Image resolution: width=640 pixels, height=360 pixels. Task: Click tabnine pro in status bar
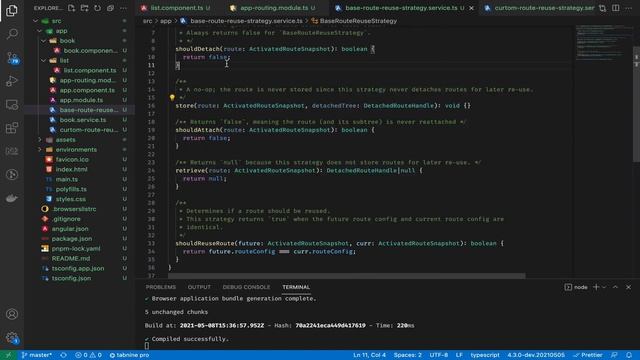point(129,355)
